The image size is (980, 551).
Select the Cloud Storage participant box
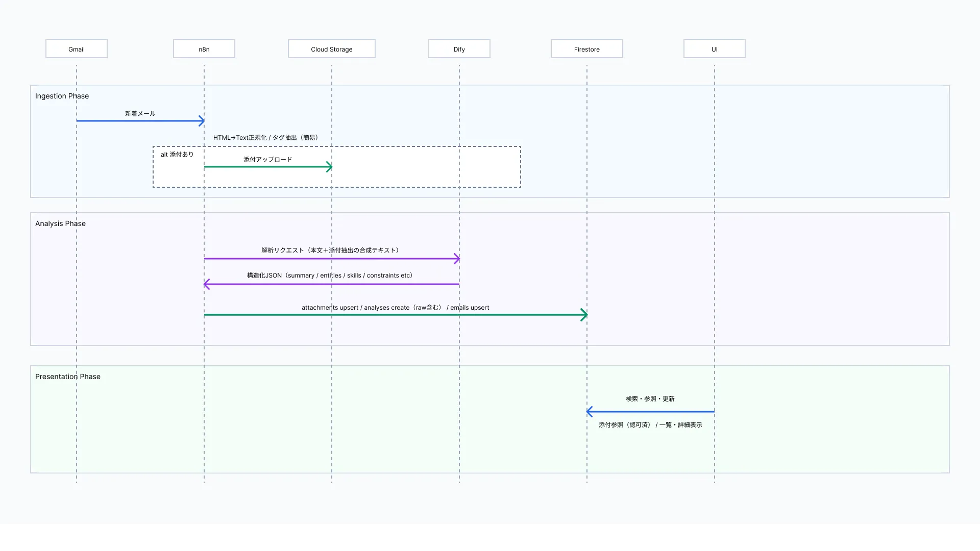[332, 49]
